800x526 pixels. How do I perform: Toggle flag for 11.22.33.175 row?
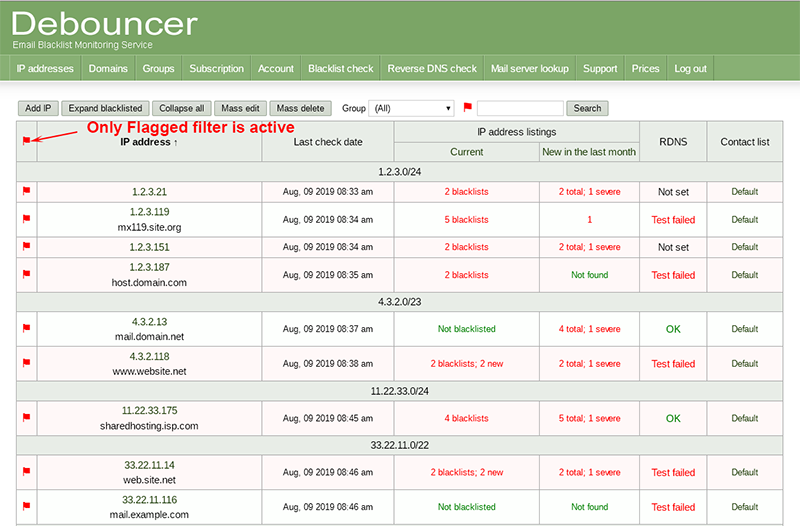[x=27, y=417]
